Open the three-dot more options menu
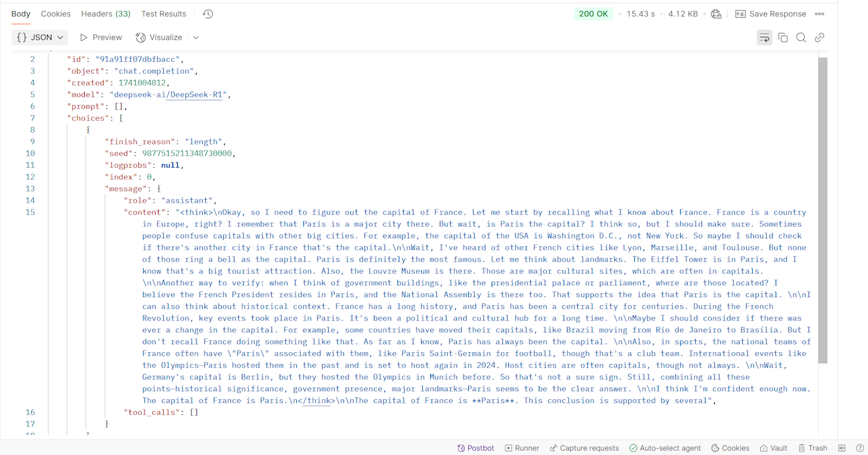The height and width of the screenshot is (455, 868). coord(820,14)
